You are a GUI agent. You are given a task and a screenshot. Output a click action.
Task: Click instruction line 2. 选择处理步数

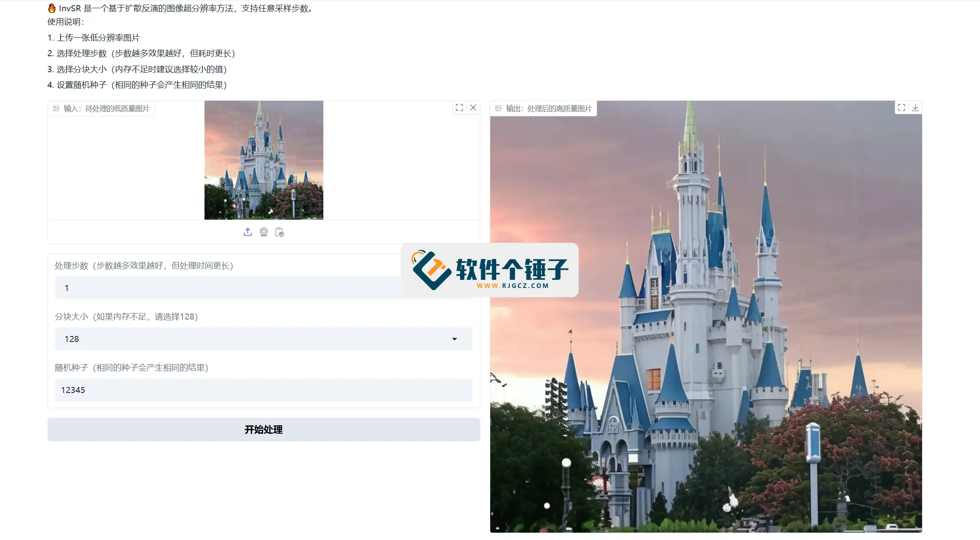141,53
